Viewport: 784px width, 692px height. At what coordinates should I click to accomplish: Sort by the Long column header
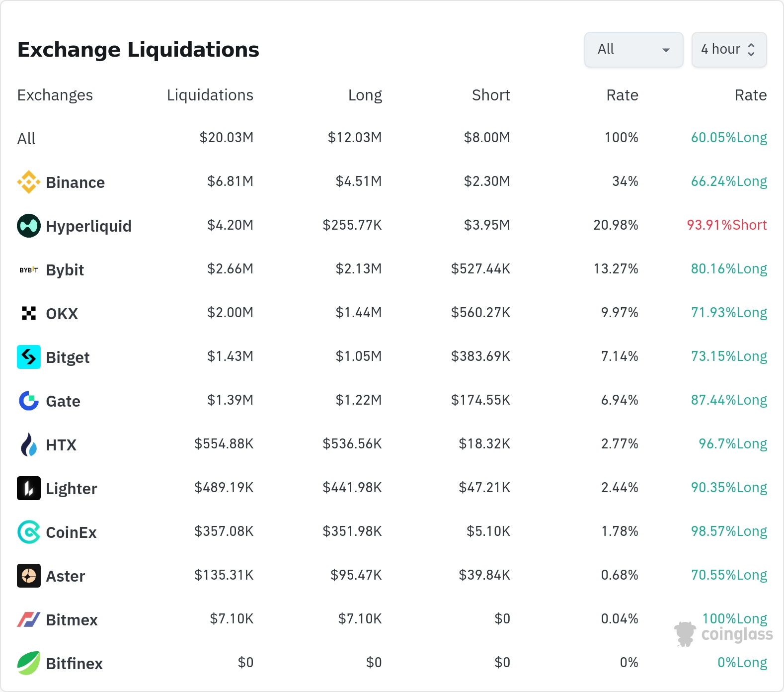[x=365, y=95]
